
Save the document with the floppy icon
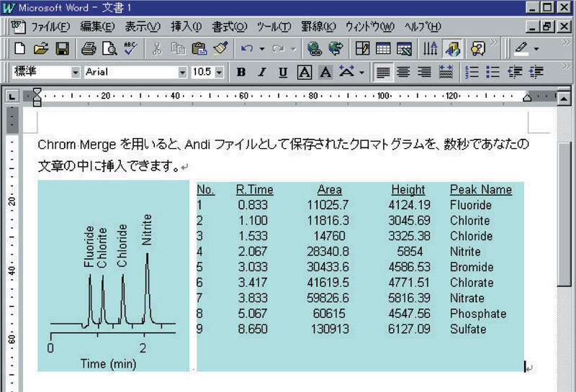coord(62,48)
